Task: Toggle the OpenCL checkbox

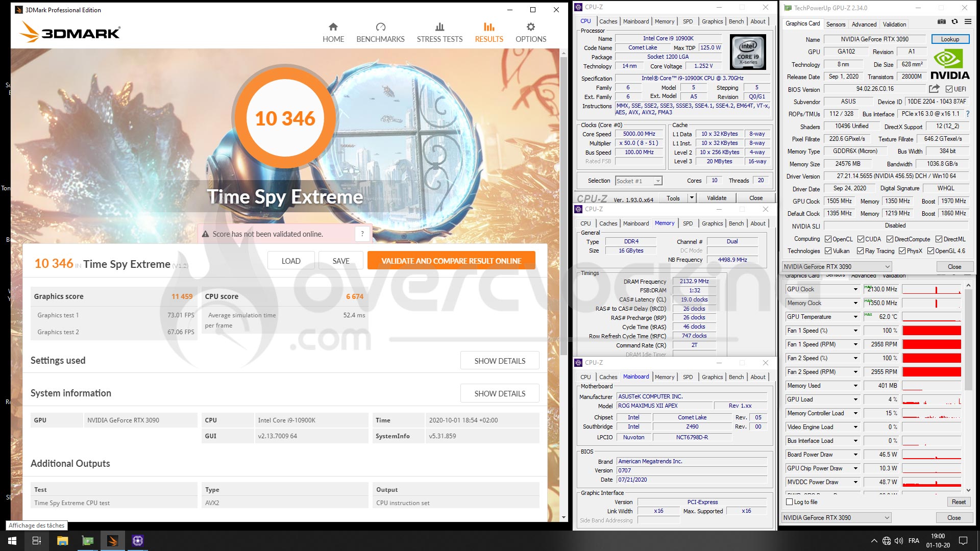Action: coord(828,239)
